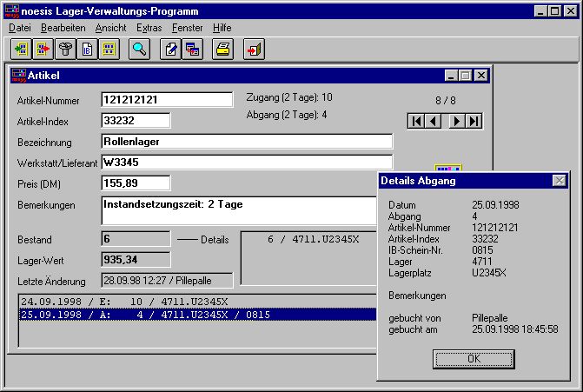Click the stock withdrawal (red arrow shelf) icon
583x392 pixels.
(43, 49)
